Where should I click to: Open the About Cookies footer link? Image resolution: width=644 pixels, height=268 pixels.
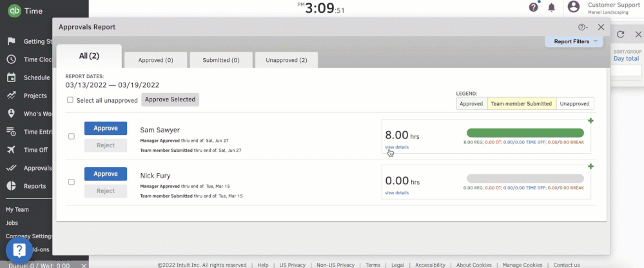[x=474, y=265]
